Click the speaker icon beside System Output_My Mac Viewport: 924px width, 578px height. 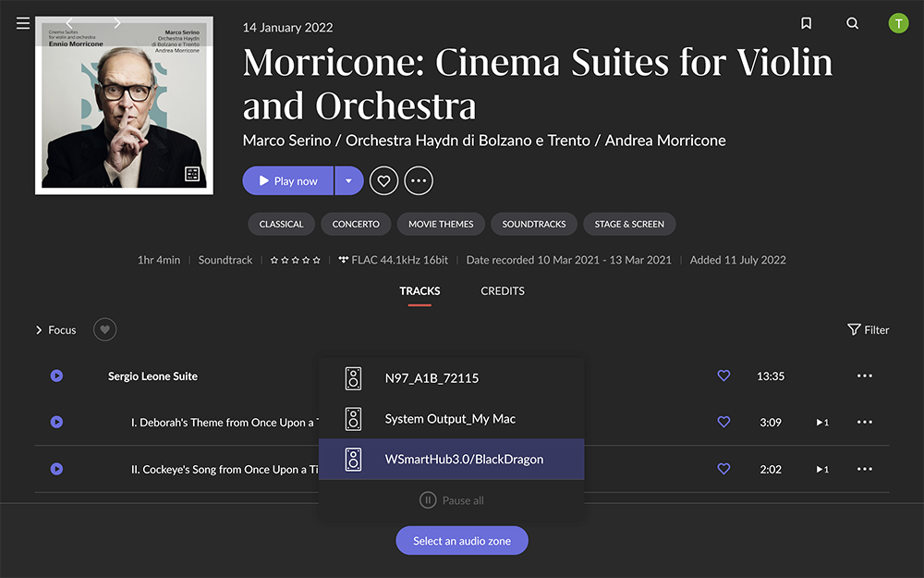coord(353,419)
